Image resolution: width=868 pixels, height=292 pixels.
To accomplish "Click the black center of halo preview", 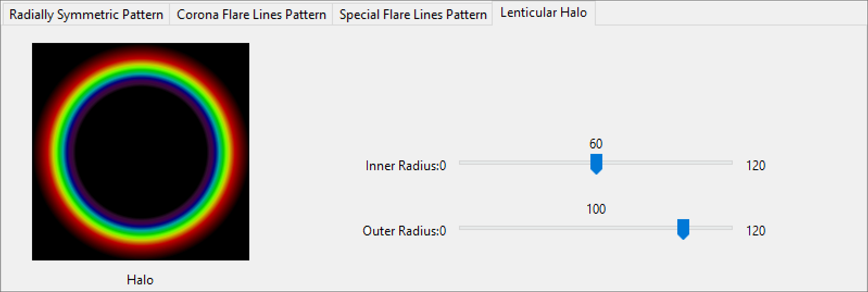I will [141, 152].
